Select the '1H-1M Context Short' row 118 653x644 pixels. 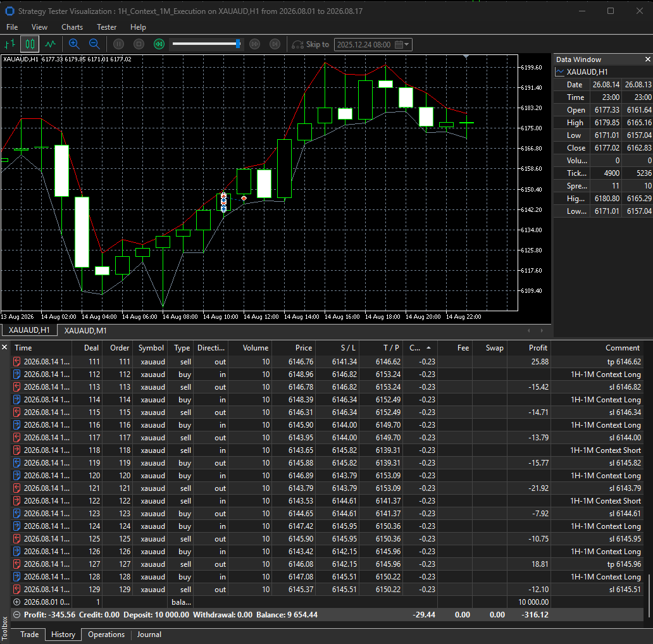[327, 450]
